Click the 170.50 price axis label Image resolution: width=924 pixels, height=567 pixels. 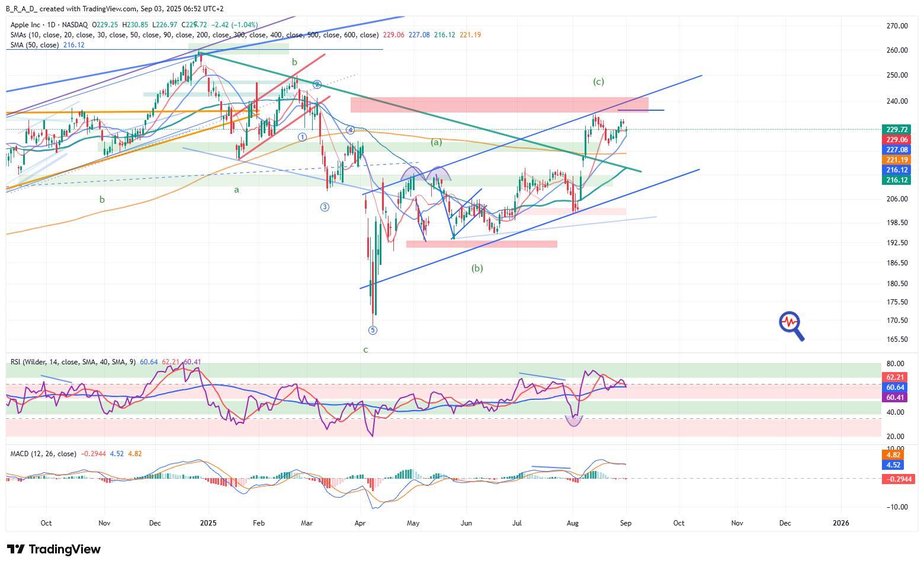897,321
